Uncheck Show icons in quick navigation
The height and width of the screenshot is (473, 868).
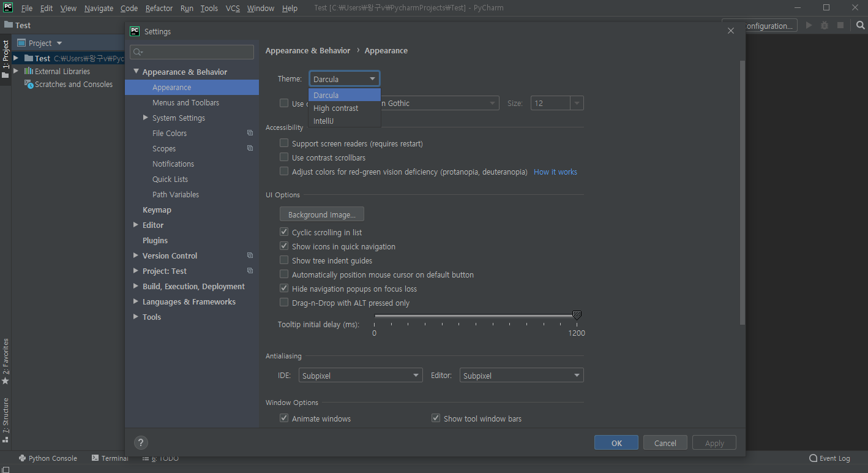[x=284, y=246]
